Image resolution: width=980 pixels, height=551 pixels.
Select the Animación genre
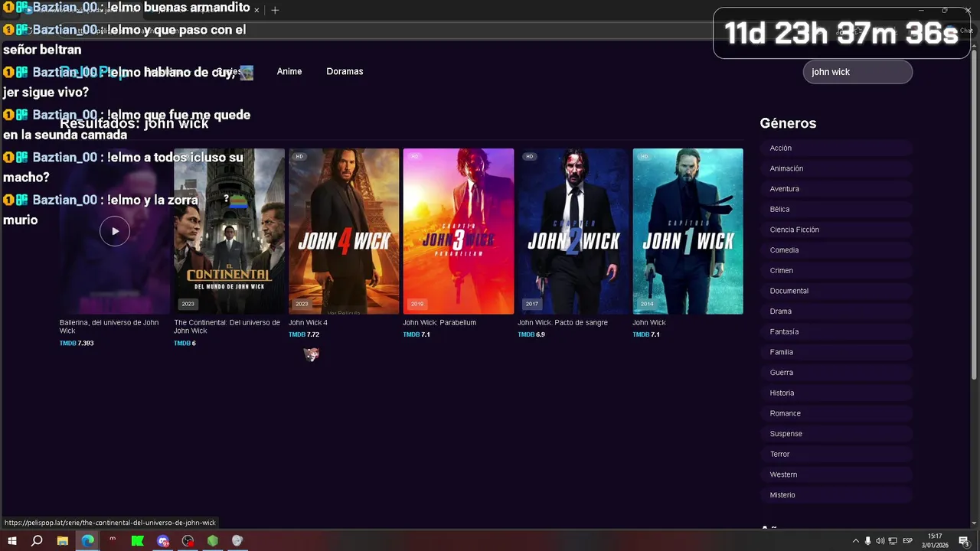(x=836, y=168)
